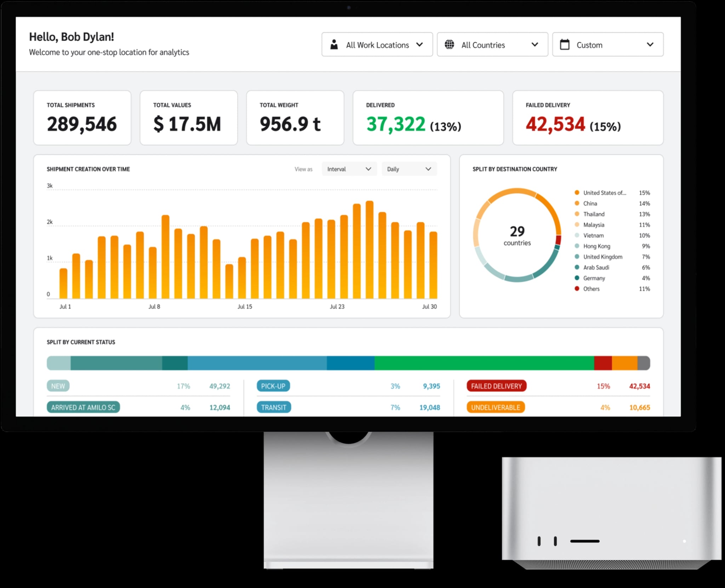Select the NEW status badge
Viewport: 725px width, 588px height.
click(x=58, y=386)
